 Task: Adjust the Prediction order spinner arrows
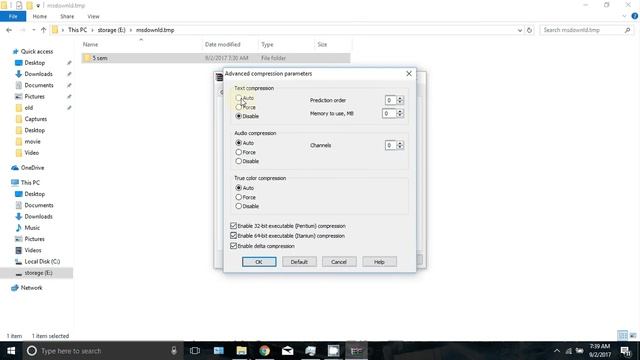[400, 100]
